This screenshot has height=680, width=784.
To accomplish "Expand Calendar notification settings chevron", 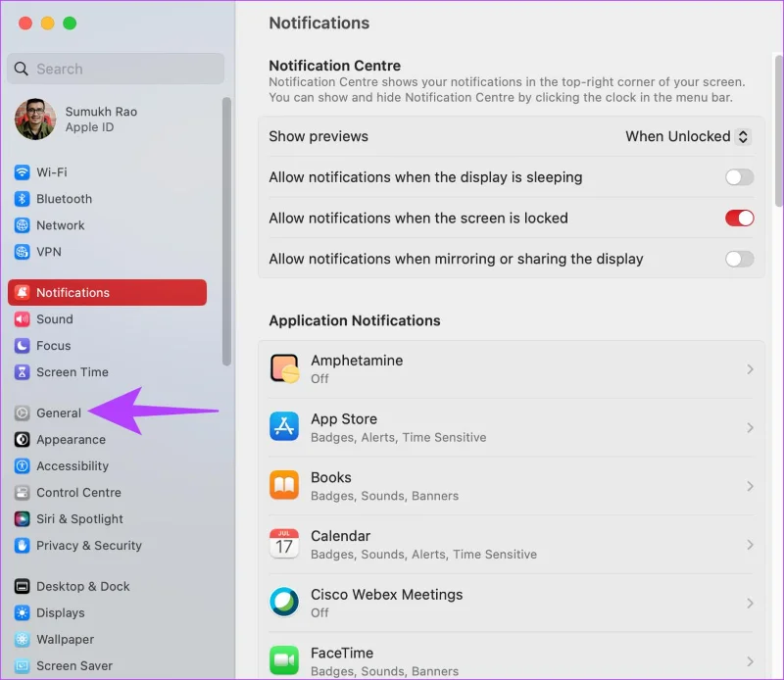I will (x=750, y=545).
